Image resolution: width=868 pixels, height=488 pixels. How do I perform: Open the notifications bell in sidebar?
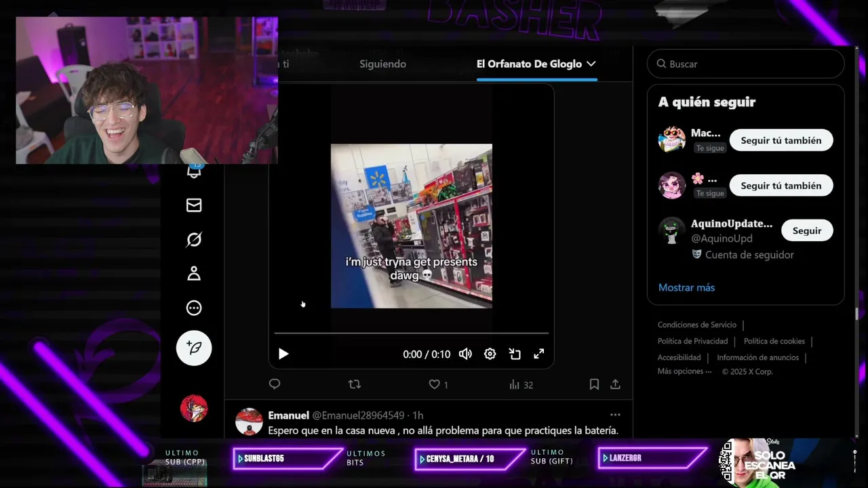[194, 171]
